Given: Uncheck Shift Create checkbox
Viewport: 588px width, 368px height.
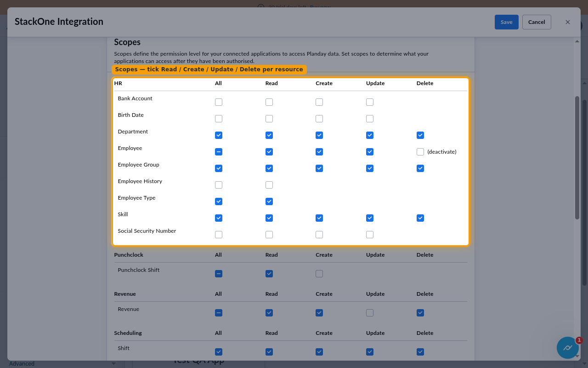Looking at the screenshot, I should pyautogui.click(x=319, y=352).
